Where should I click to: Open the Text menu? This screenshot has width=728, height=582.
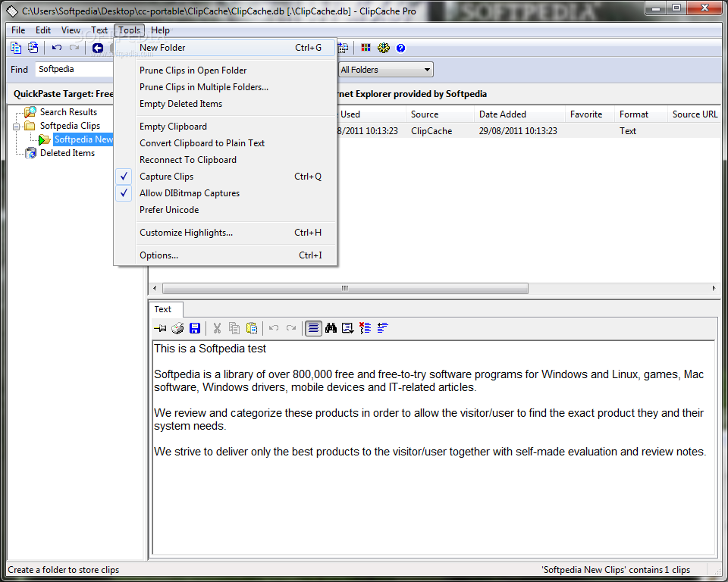99,30
